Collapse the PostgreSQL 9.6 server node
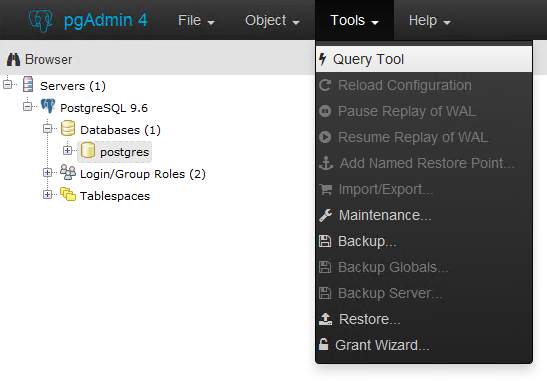Screen dimensions: 547x381 click(x=28, y=106)
